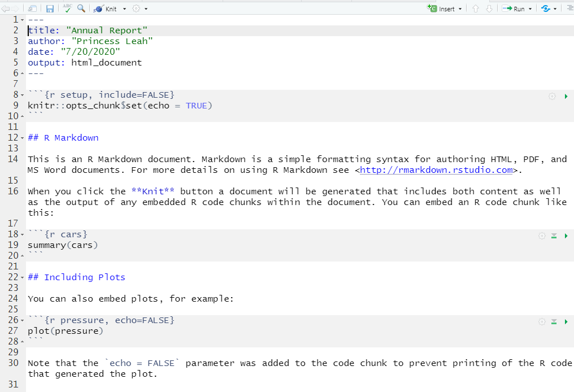Screen dimensions: 574x392
Task: Click the summary(cars) code line
Action: [63, 245]
